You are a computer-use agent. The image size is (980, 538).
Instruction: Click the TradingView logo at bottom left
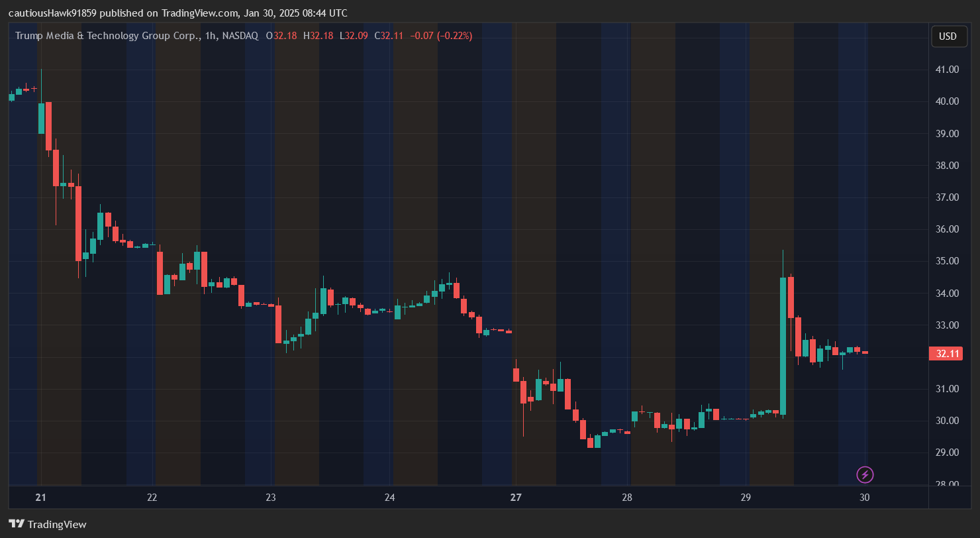pos(48,524)
